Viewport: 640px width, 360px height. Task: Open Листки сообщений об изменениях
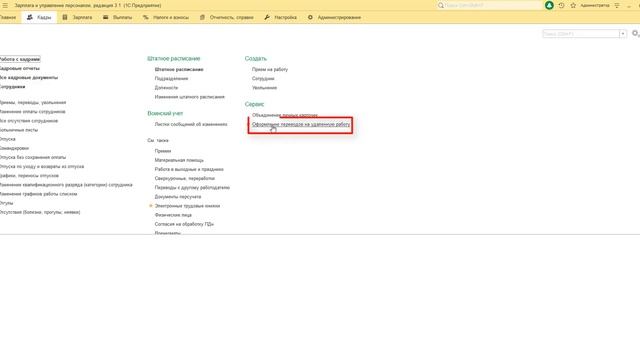click(191, 124)
